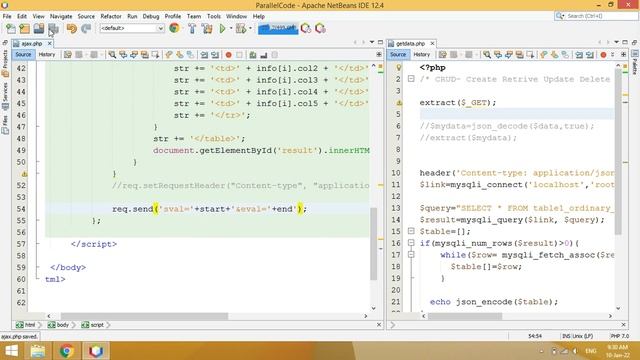Open the Refactor menu
640x360 pixels.
(111, 16)
